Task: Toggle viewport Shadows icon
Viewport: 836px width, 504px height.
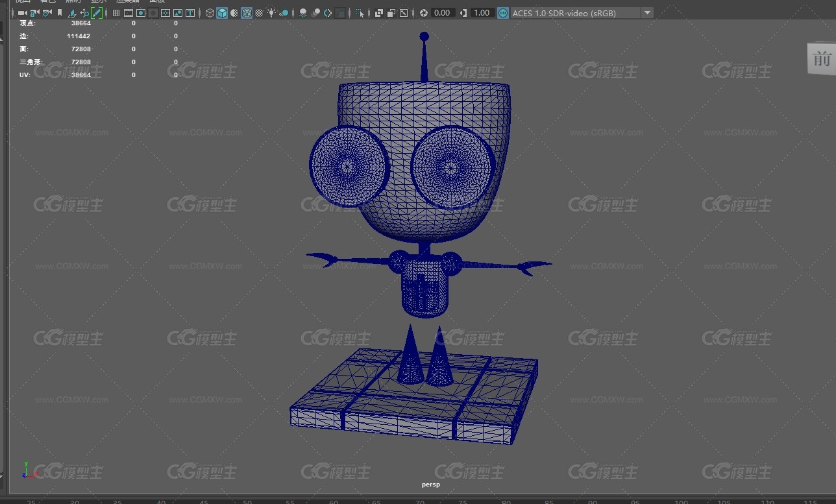Action: click(284, 13)
